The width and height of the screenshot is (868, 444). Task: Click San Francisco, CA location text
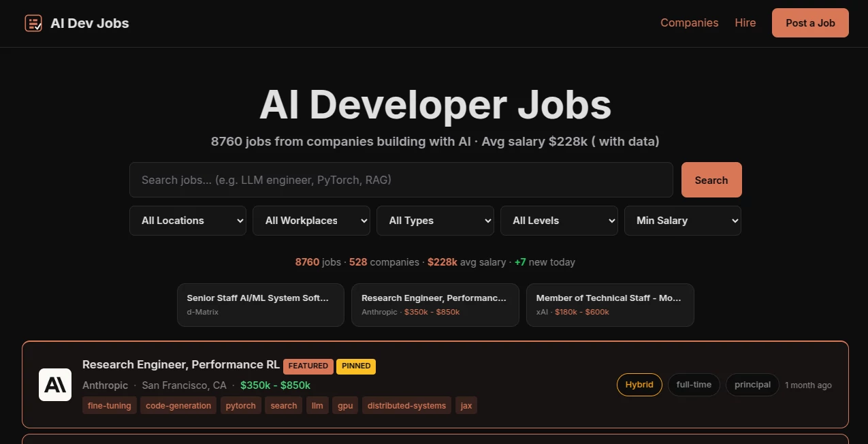[184, 385]
